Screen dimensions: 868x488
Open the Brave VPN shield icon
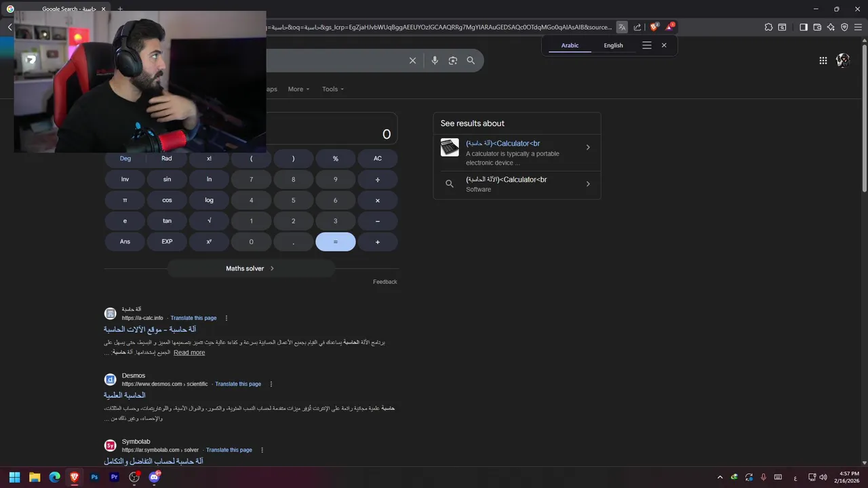pos(844,27)
